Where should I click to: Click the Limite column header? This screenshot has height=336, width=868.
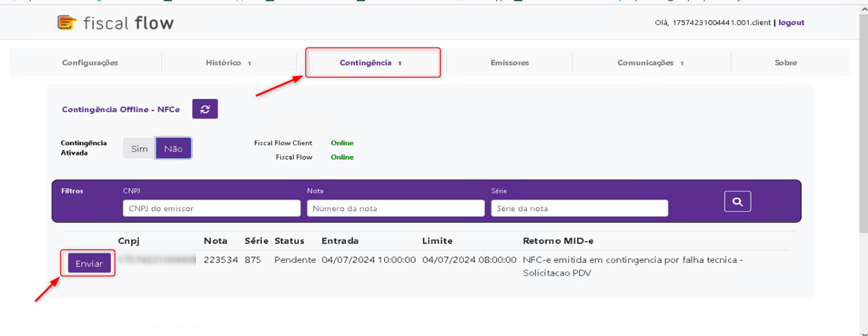[x=437, y=241]
